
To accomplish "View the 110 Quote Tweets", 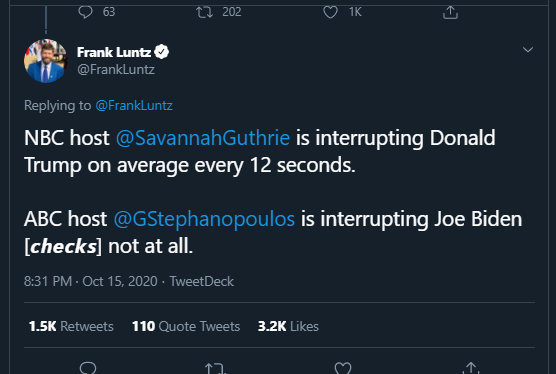I will click(186, 326).
